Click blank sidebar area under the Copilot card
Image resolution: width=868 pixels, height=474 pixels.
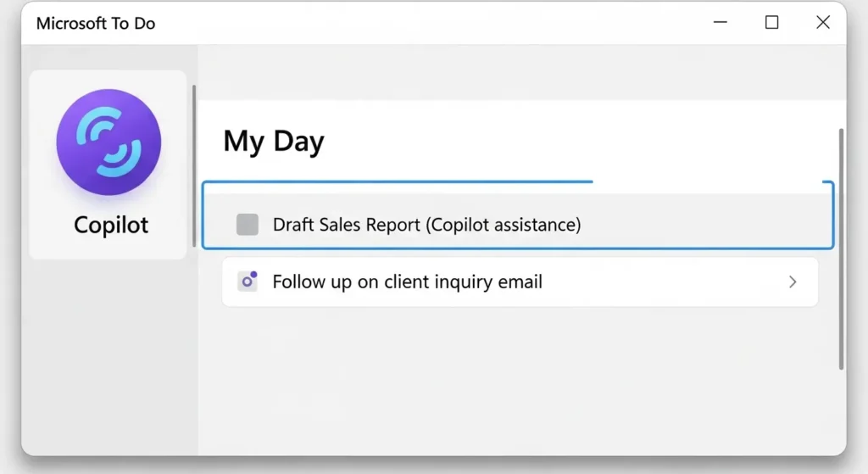tap(110, 356)
